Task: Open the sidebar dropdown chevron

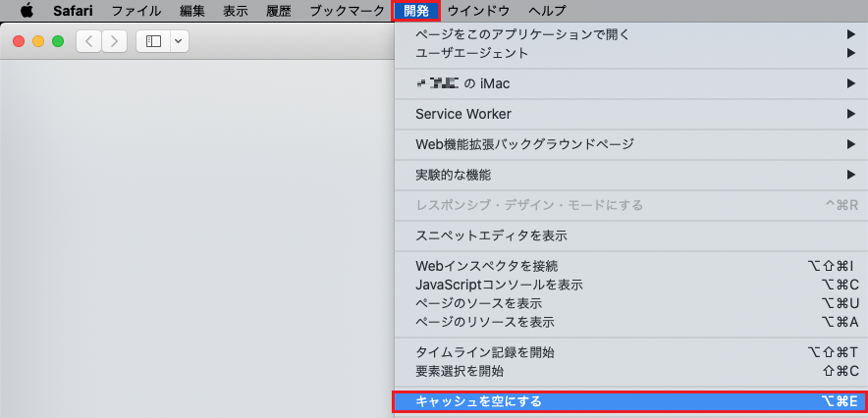Action: click(180, 41)
